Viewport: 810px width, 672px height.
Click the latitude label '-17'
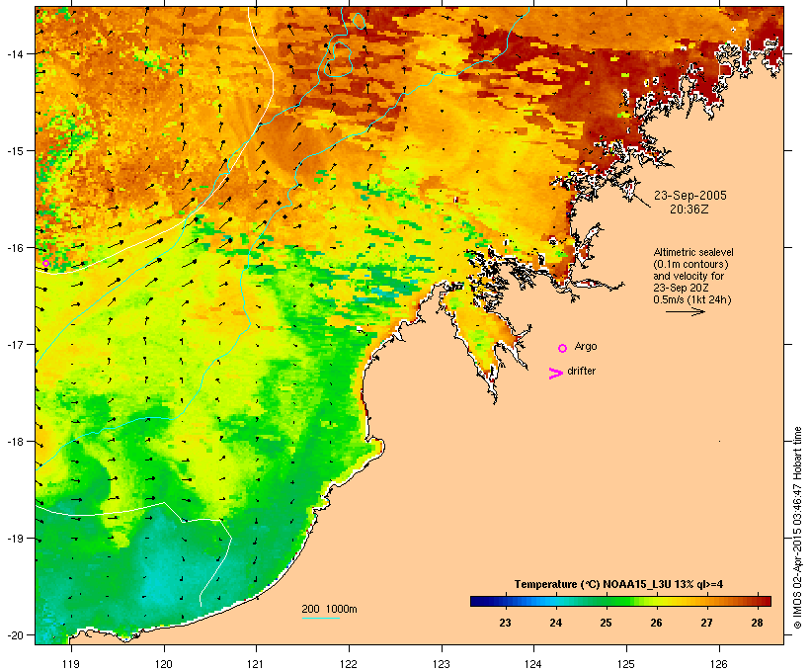tap(15, 344)
